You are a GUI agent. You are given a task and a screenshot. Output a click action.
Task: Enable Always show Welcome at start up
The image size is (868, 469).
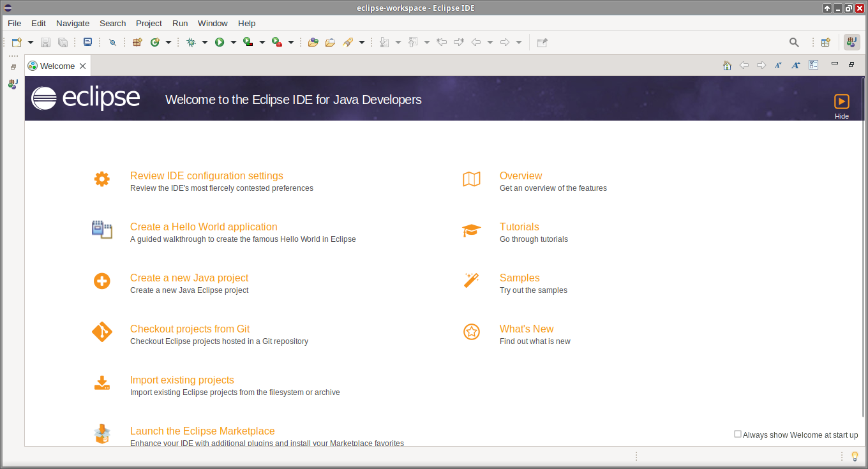[x=738, y=434]
